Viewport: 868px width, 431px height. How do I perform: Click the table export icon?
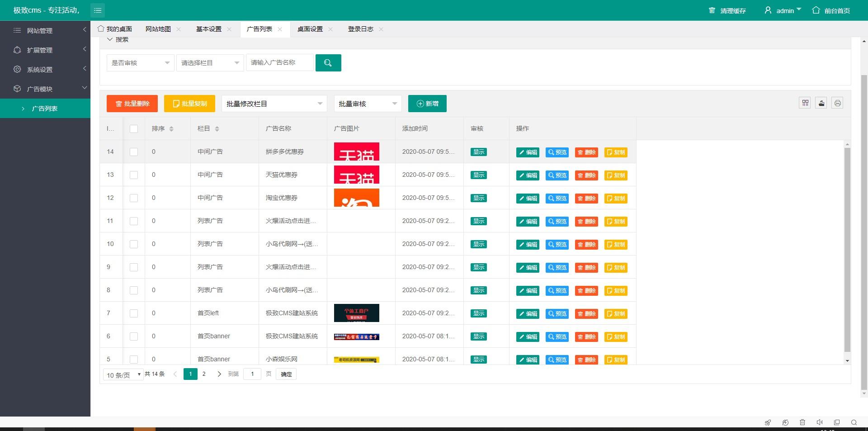click(x=821, y=103)
